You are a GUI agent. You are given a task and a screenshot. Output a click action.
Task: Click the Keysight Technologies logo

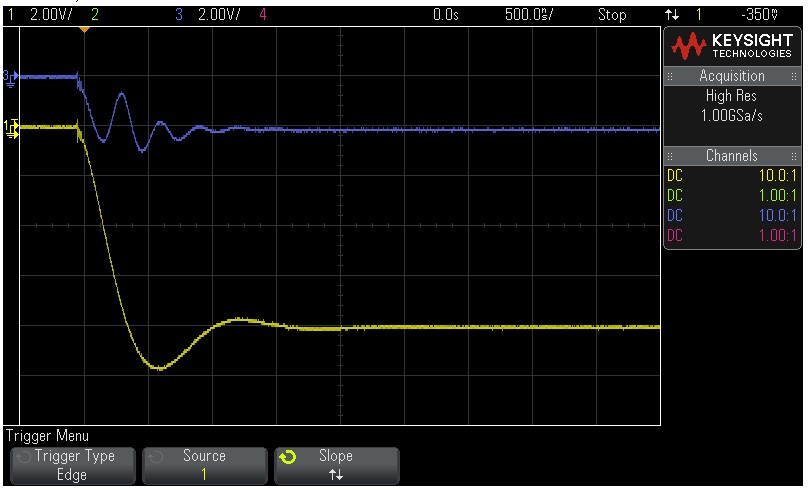tap(732, 46)
